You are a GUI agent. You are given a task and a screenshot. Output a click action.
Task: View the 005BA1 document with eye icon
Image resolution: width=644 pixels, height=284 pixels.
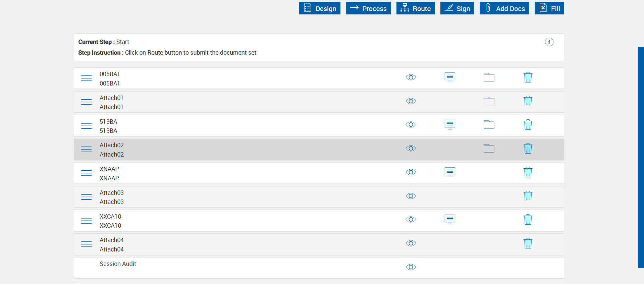pyautogui.click(x=411, y=77)
